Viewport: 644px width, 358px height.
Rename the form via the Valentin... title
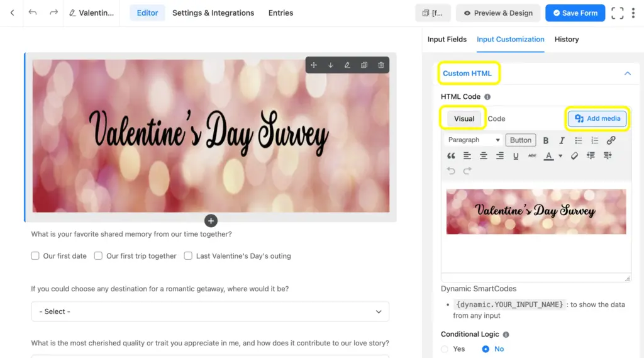click(92, 13)
